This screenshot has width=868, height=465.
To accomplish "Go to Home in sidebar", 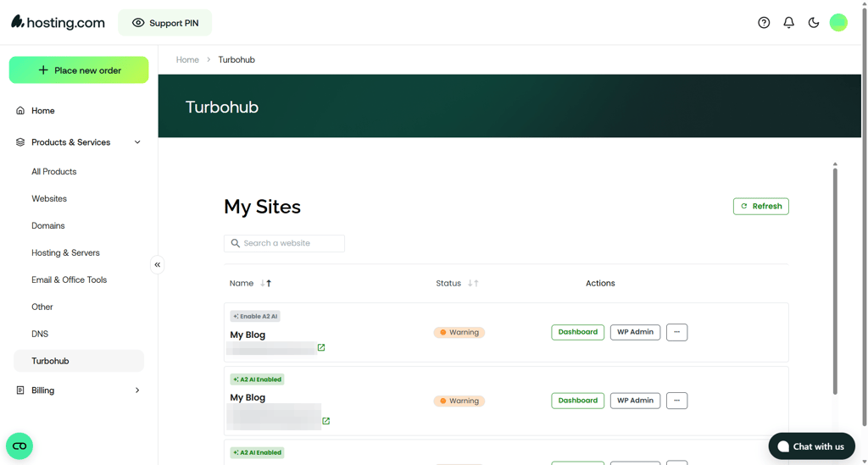I will pyautogui.click(x=42, y=111).
